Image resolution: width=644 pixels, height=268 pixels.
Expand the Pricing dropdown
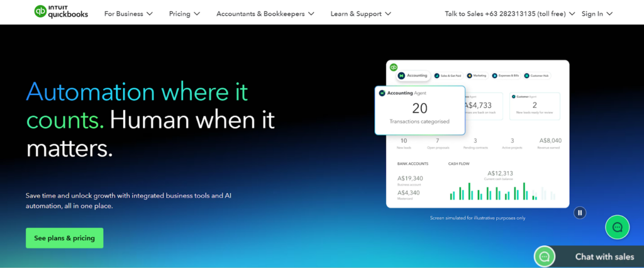(184, 13)
